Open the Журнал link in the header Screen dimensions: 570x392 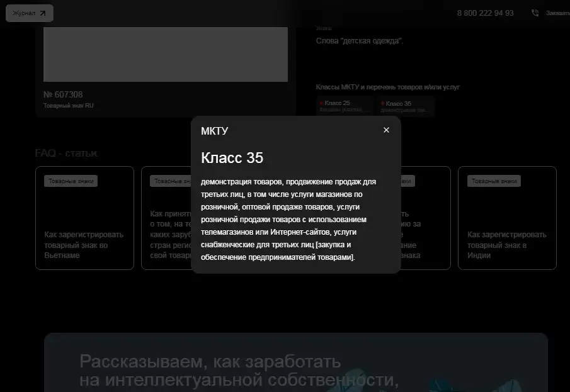click(x=24, y=13)
